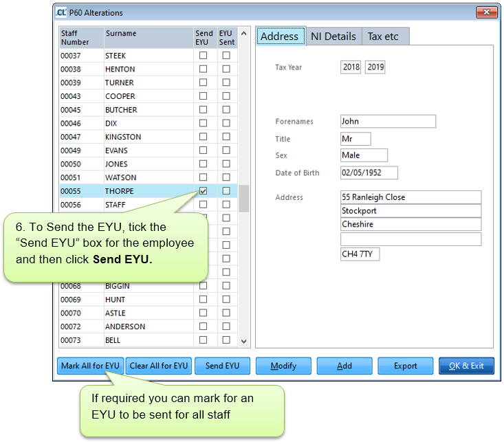Screen dimensions: 504x444
Task: Select employee KINGSTON in staff list
Action: [x=123, y=137]
